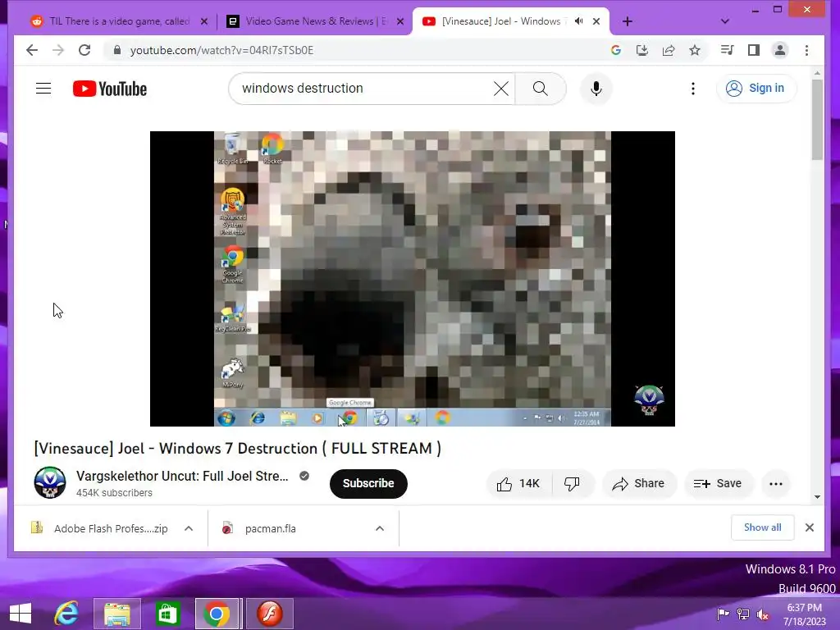840x630 pixels.
Task: Click the YouTube search magnifier button
Action: (x=541, y=89)
